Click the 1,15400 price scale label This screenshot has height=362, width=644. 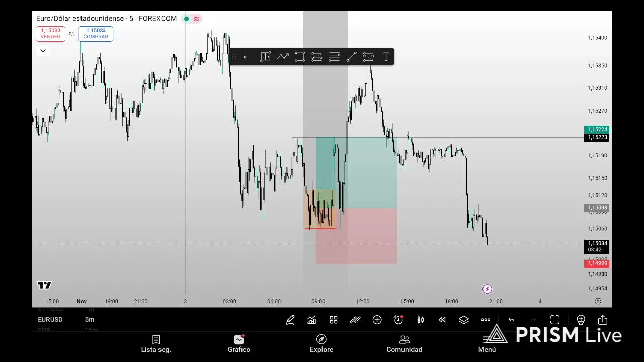point(597,38)
